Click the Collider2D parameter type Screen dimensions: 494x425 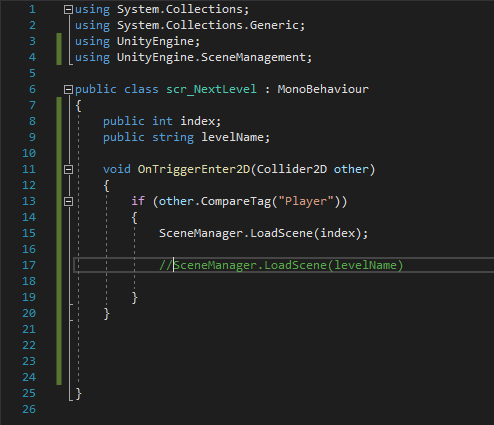(292, 169)
